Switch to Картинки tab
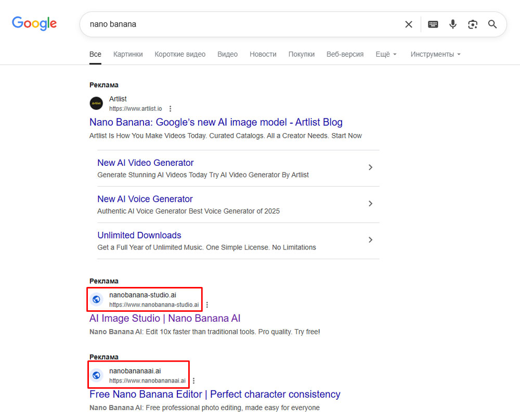This screenshot has height=420, width=520. [x=128, y=54]
